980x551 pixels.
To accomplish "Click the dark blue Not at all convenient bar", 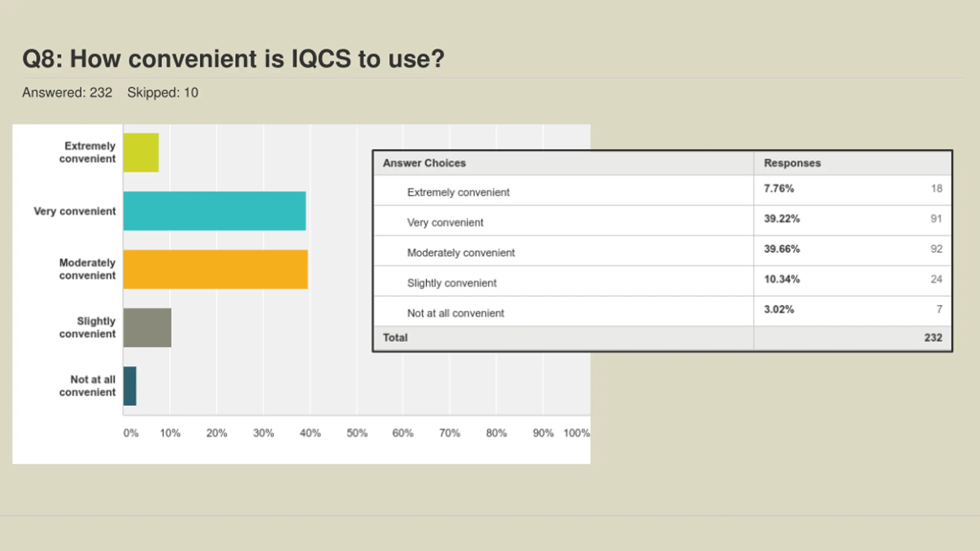I will [130, 386].
